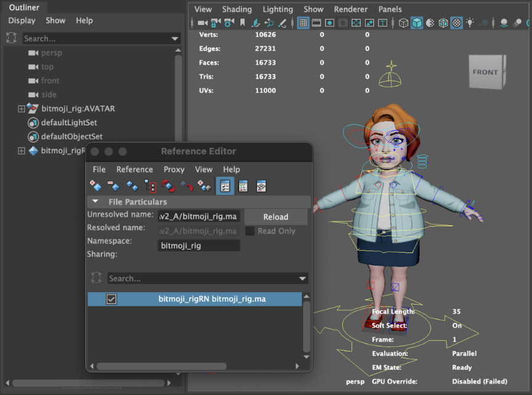Screen dimensions: 532x395
Task: Toggle the Smooth Shade All cube icon
Action: [417, 23]
